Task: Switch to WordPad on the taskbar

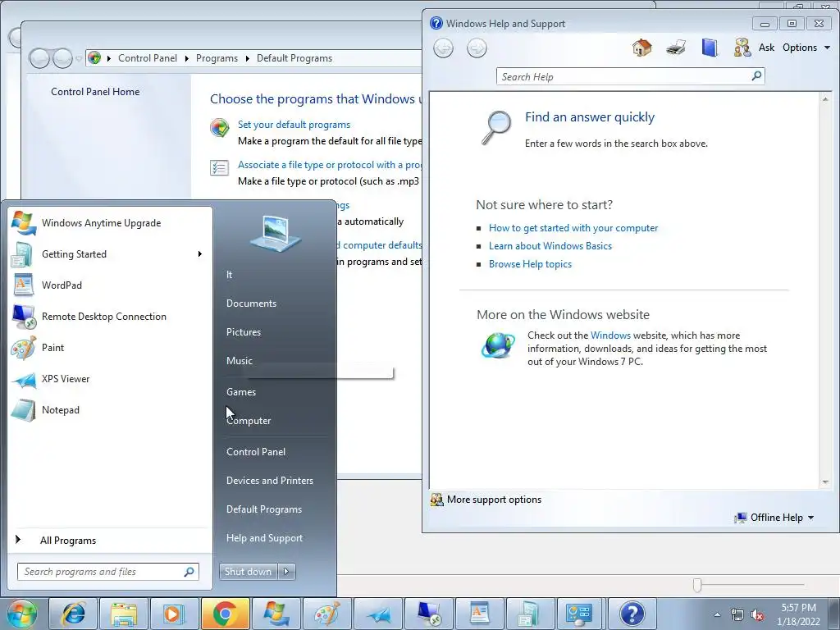Action: (x=479, y=614)
